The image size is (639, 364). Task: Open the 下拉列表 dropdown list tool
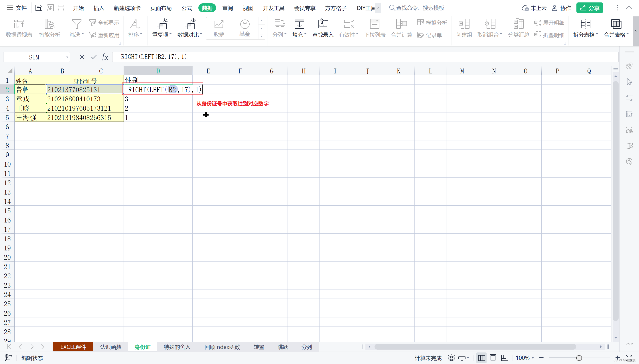tap(375, 28)
